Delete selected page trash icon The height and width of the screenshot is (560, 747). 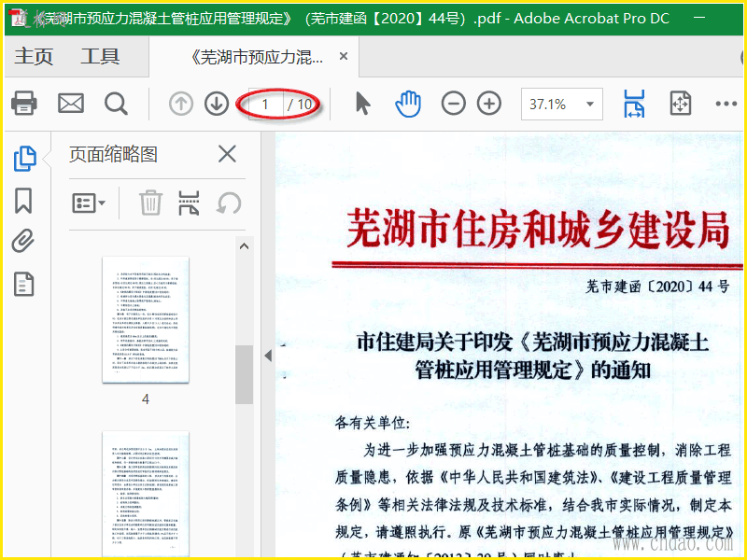[x=150, y=203]
